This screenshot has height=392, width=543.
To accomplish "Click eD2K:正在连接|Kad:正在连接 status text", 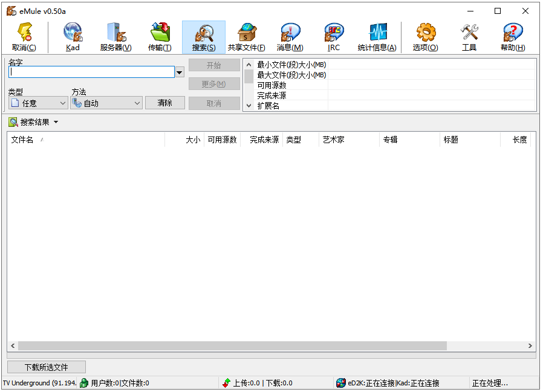I will (394, 383).
